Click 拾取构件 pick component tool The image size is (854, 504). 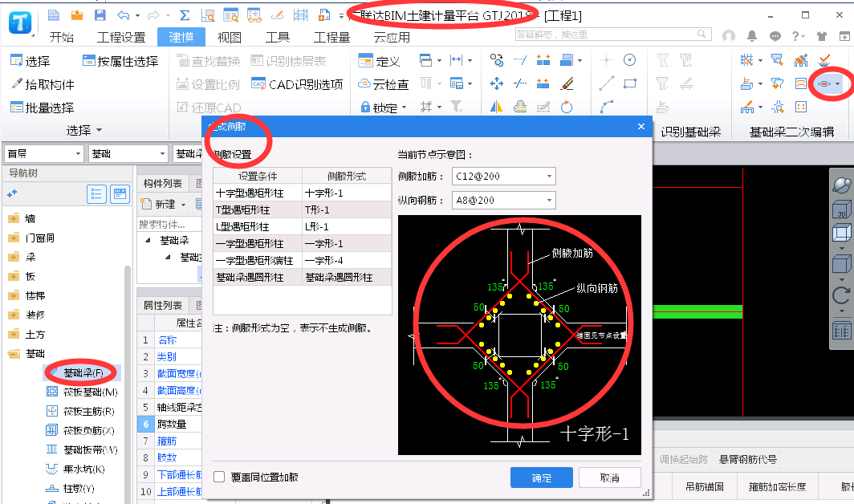coord(43,84)
